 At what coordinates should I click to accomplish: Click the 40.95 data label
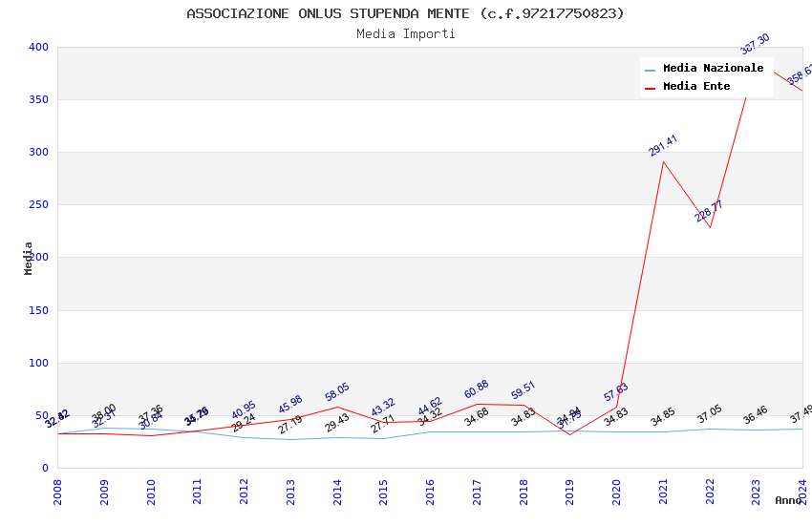(x=244, y=409)
